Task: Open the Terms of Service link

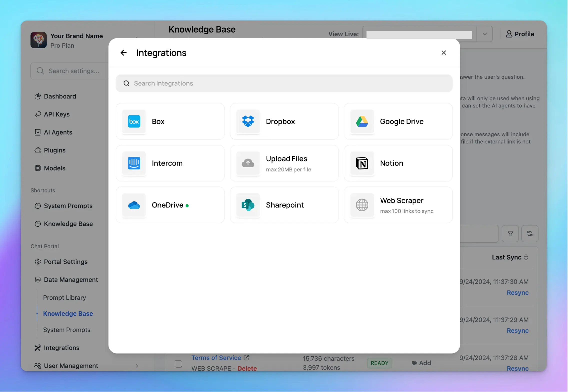Action: [x=216, y=358]
